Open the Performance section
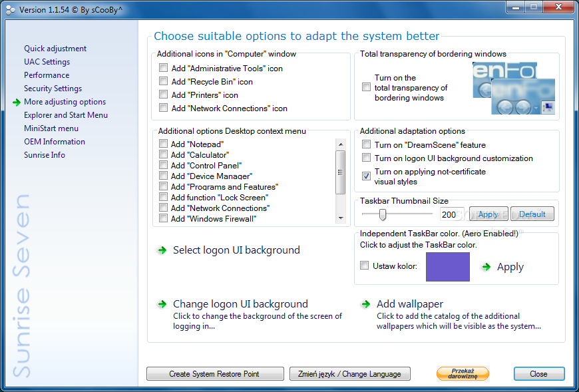Image resolution: width=579 pixels, height=392 pixels. coord(47,75)
